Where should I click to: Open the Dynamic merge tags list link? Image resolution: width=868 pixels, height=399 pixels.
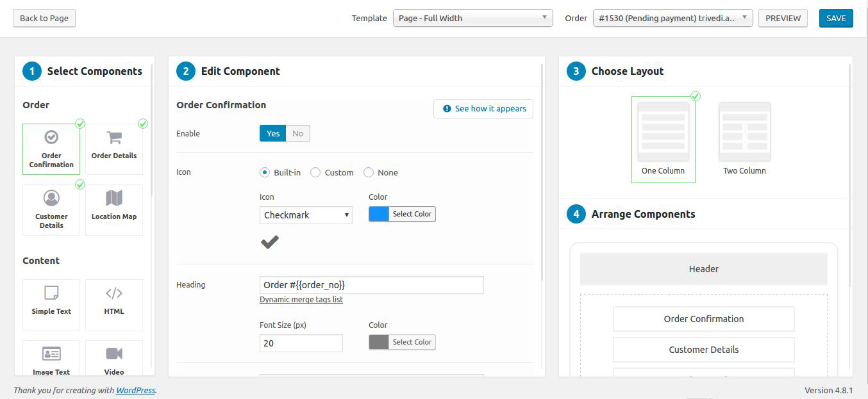point(301,299)
